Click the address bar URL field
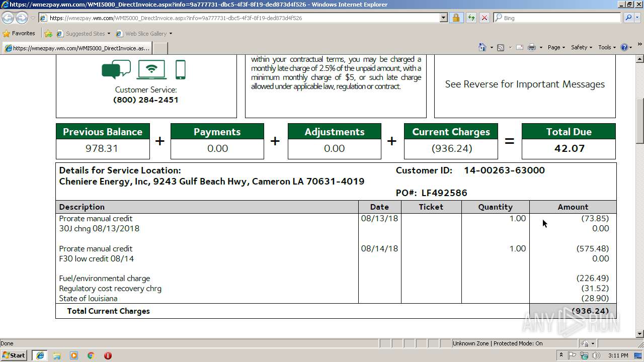Screen dimensions: 644x362 coord(244,18)
